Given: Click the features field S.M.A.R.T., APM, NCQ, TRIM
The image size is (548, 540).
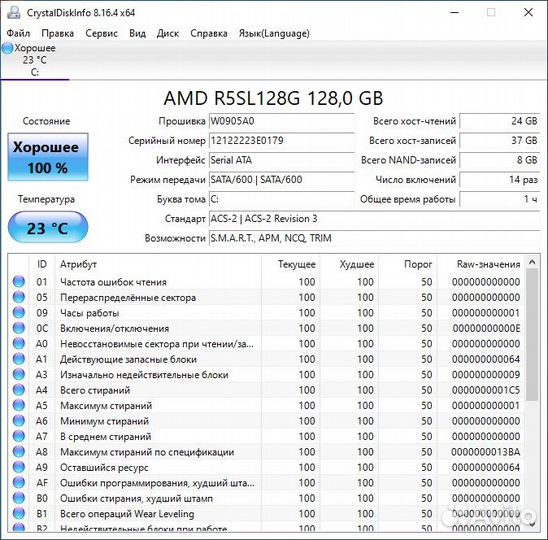Looking at the screenshot, I should point(375,238).
